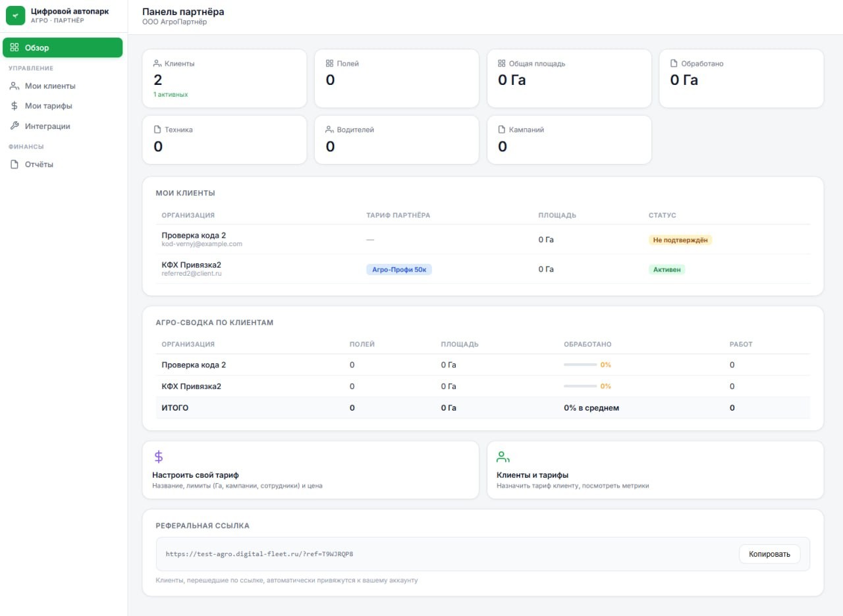Screen dimensions: 843x616
Task: Click the purple dollar icon on tariff card
Action: point(158,457)
